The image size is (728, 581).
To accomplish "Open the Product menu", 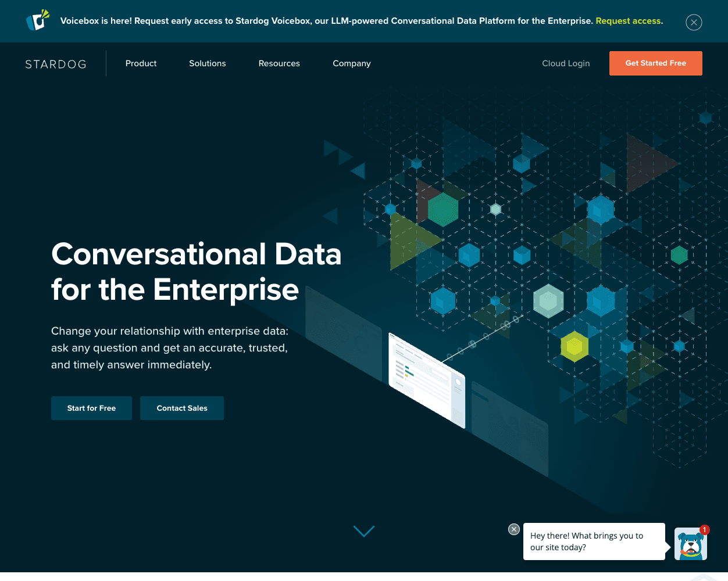I will coord(141,63).
